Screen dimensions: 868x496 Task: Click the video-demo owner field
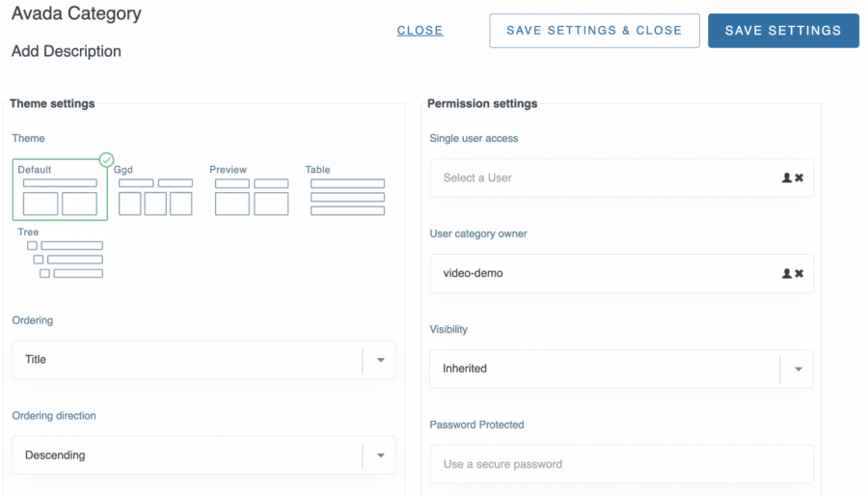603,274
